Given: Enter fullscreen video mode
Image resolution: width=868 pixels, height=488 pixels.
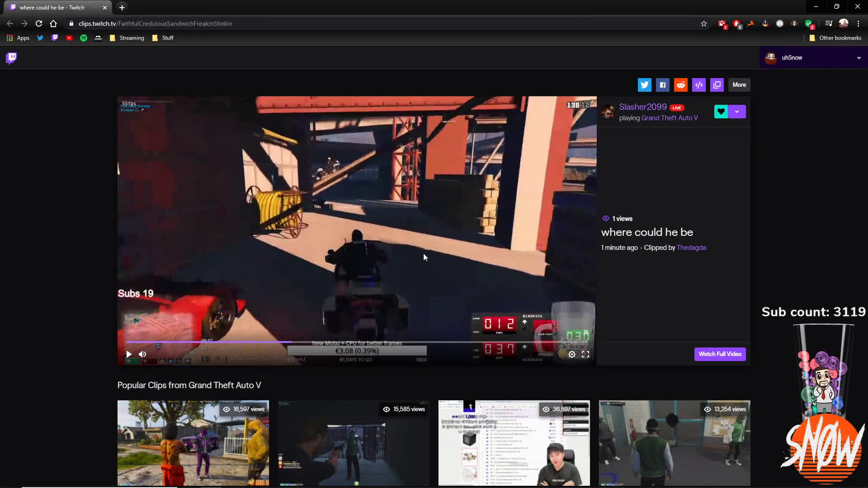Looking at the screenshot, I should tap(585, 354).
